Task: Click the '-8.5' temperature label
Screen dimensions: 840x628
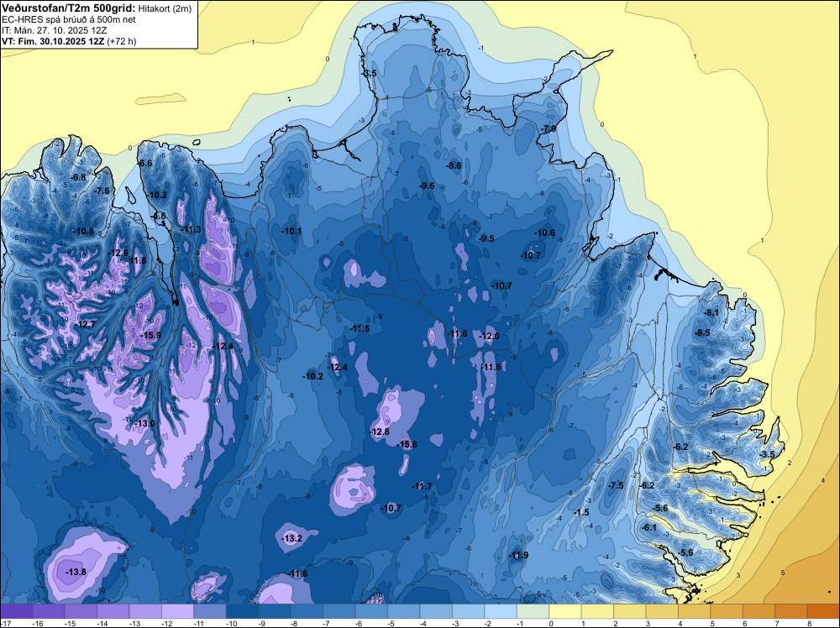Action: pyautogui.click(x=701, y=332)
